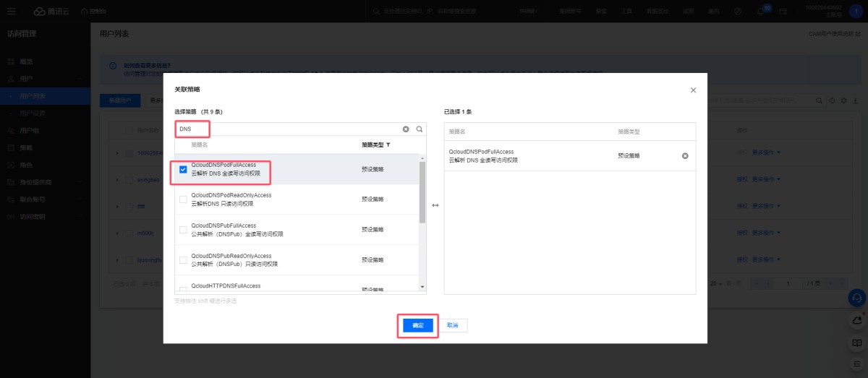Open the floating customer service headset icon

click(x=856, y=298)
